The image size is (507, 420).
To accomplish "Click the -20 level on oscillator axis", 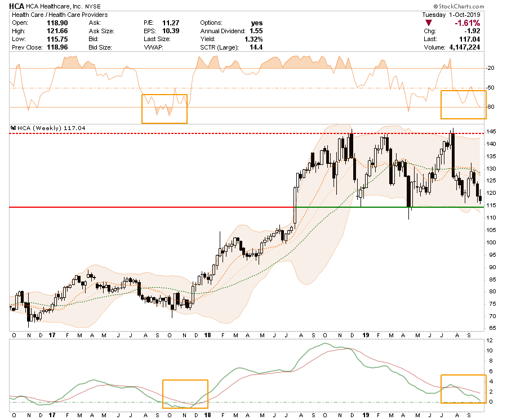I will click(x=490, y=68).
